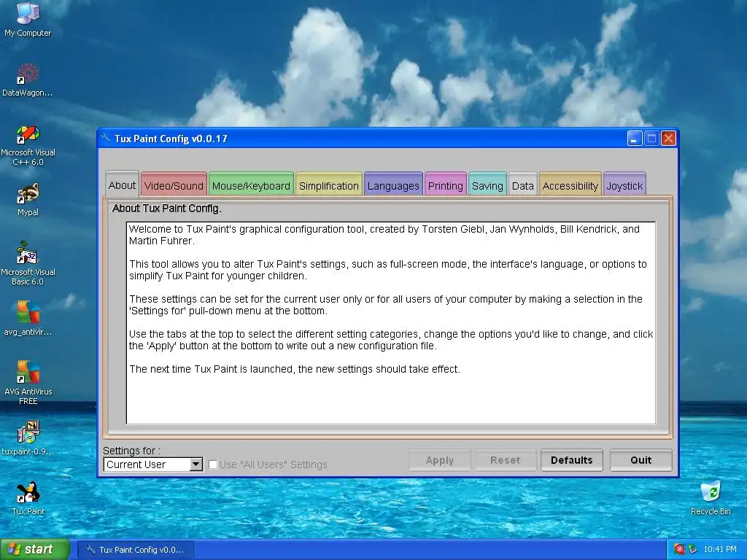
Task: Restore settings with the Defaults button
Action: pos(572,460)
